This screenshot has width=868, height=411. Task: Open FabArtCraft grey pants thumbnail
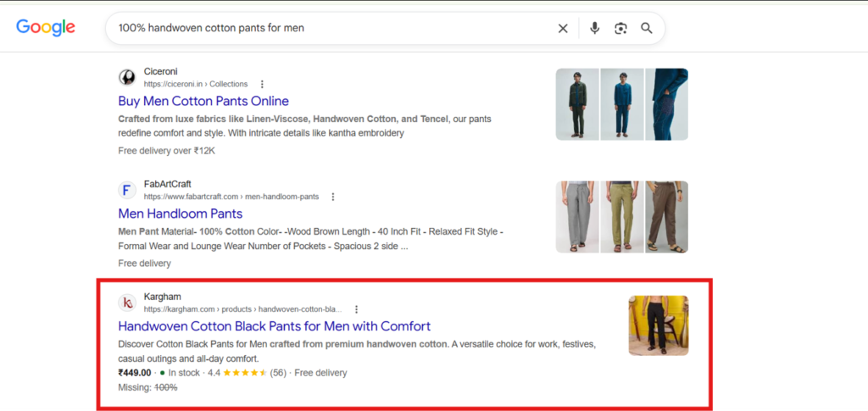[x=577, y=217]
